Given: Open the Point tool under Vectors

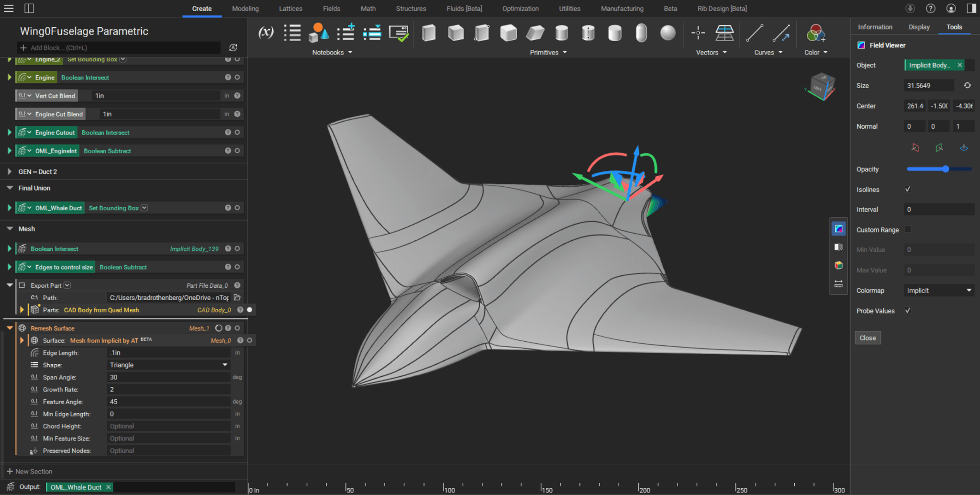Looking at the screenshot, I should [698, 34].
